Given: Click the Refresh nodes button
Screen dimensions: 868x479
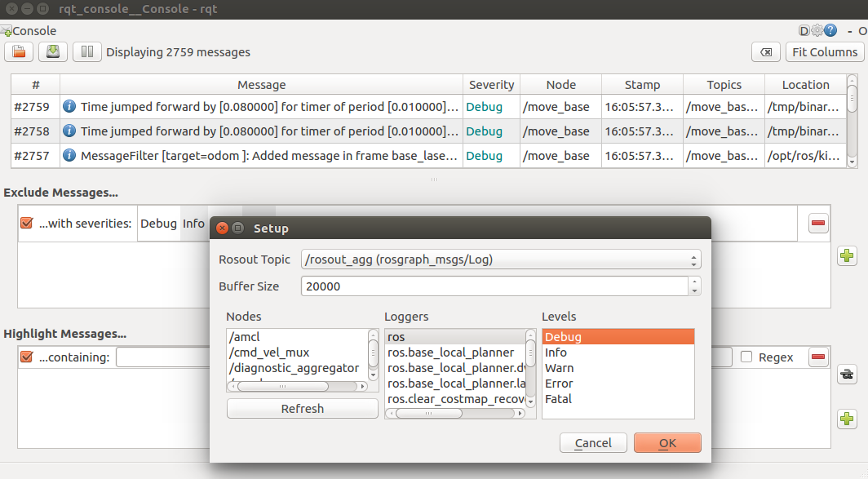Looking at the screenshot, I should click(x=302, y=409).
